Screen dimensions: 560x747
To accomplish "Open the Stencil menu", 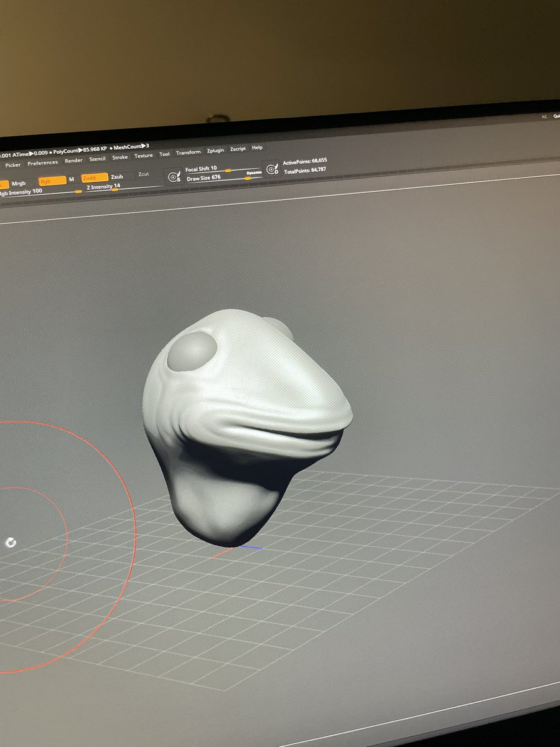I will pos(97,159).
